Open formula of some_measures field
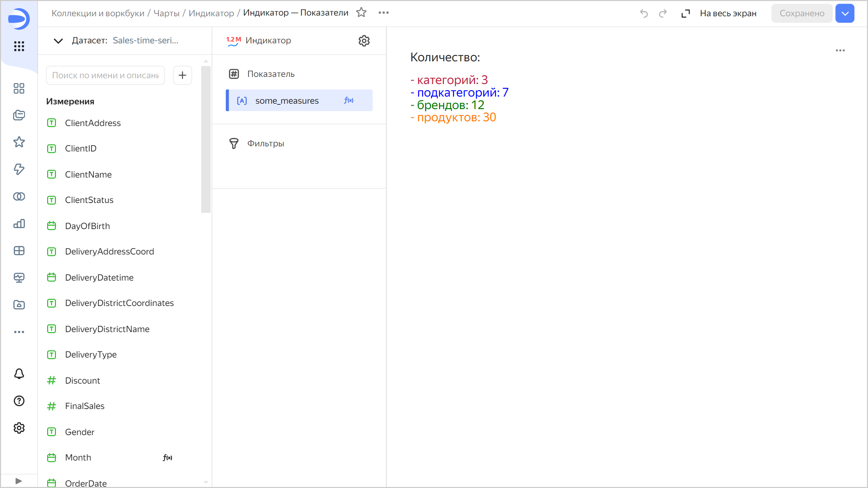Screen dimensions: 868x488 pos(349,100)
